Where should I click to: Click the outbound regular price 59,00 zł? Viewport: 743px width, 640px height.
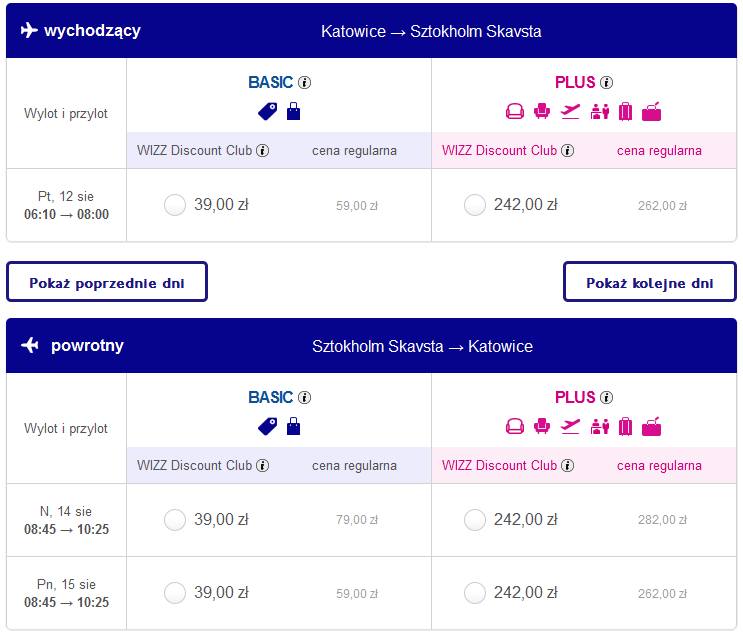(357, 206)
